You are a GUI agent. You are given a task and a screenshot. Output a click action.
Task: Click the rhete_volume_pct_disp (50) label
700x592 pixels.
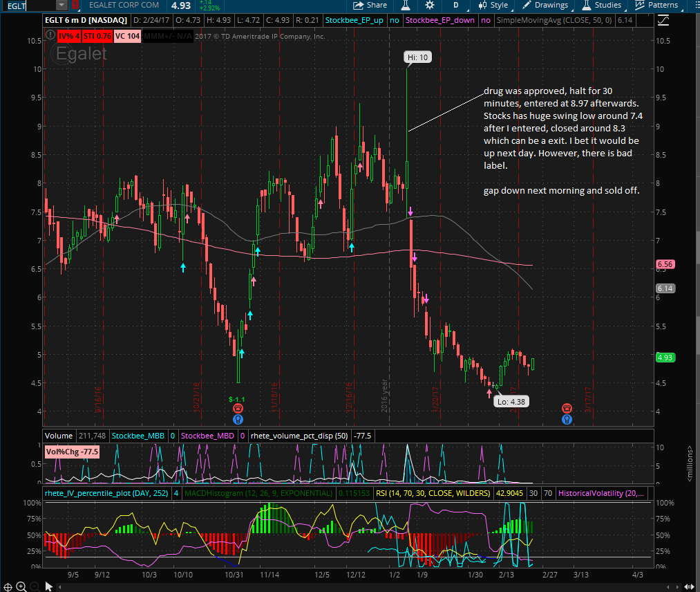[299, 436]
